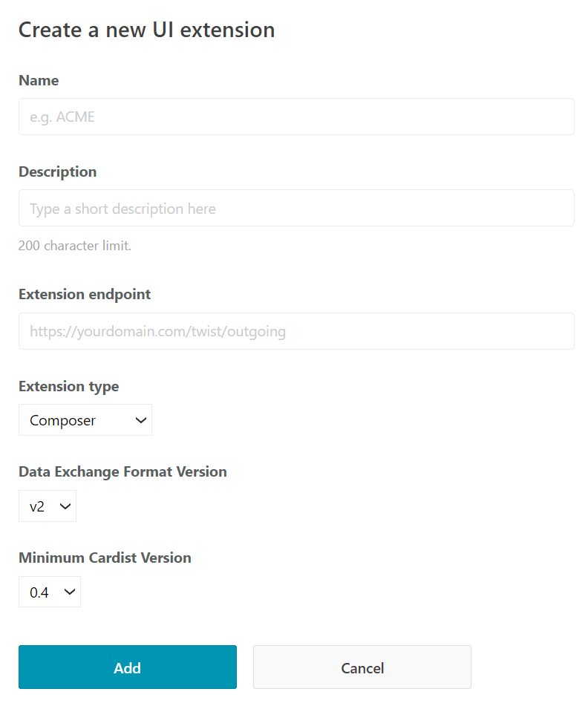Click the Extension endpoint input field
588x709 pixels.
pos(296,330)
